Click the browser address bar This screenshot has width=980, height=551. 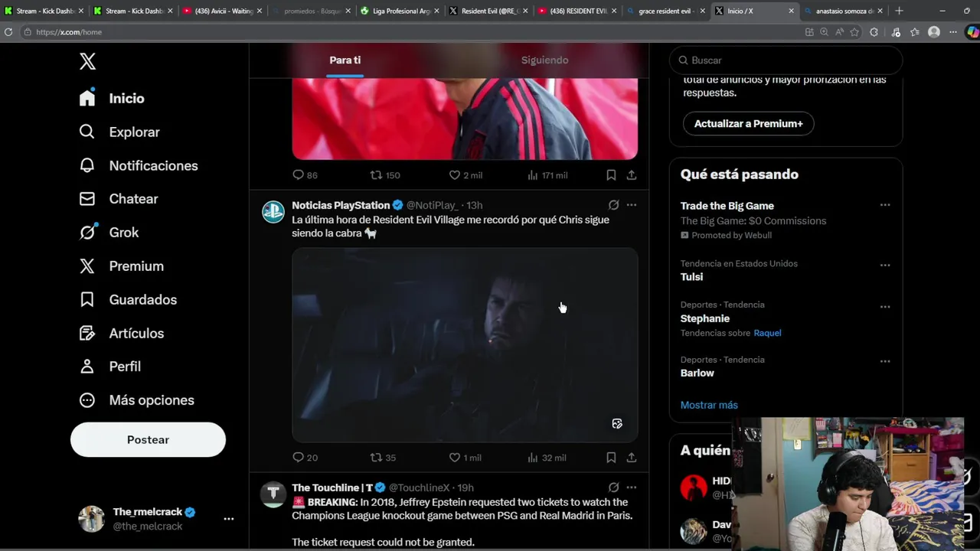413,32
